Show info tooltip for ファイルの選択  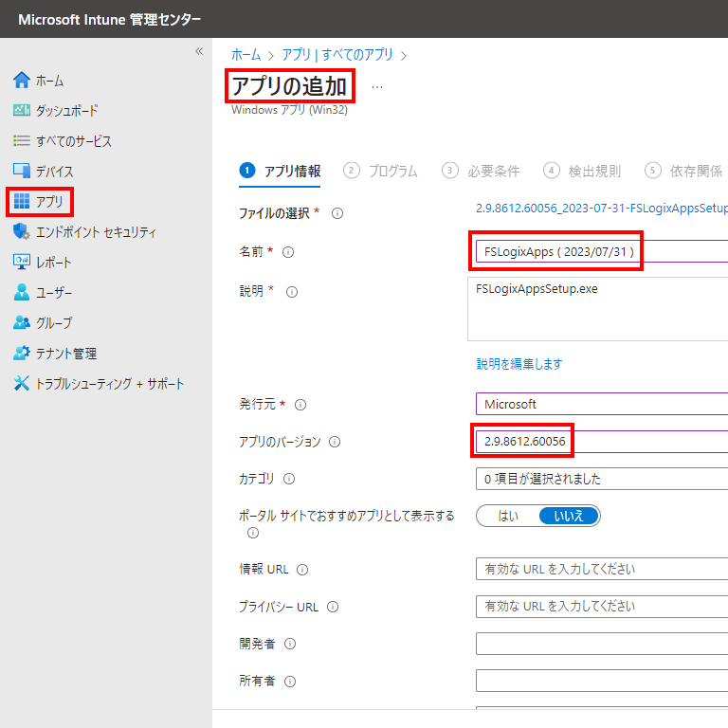337,213
